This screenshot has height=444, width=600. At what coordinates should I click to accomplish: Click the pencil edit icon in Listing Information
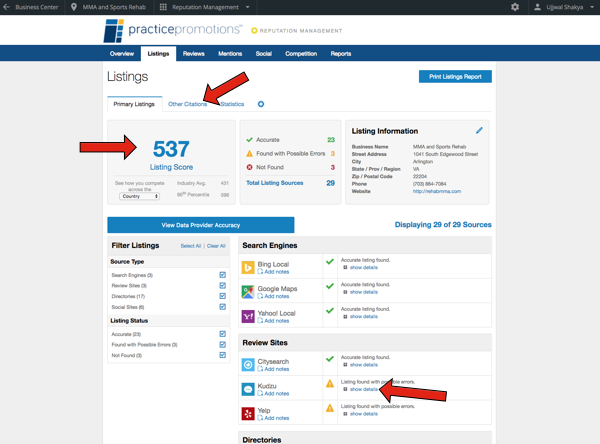[479, 131]
